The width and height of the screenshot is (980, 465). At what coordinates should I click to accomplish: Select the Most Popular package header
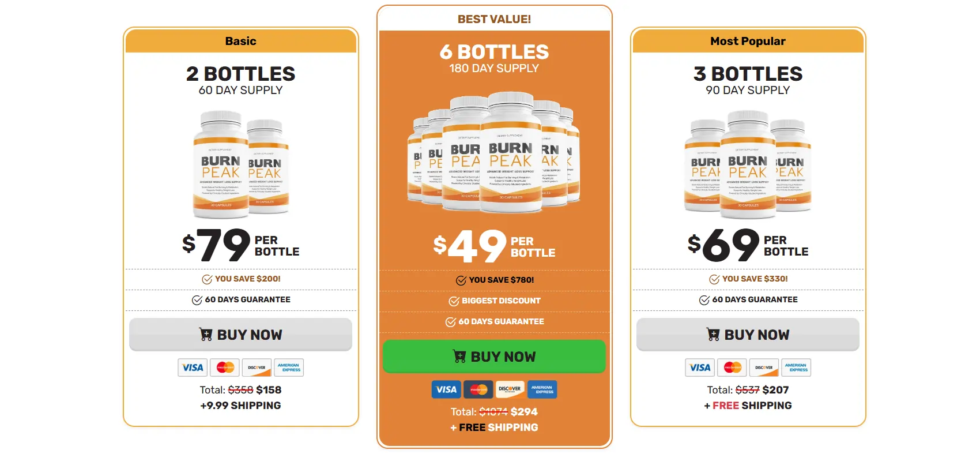(748, 41)
